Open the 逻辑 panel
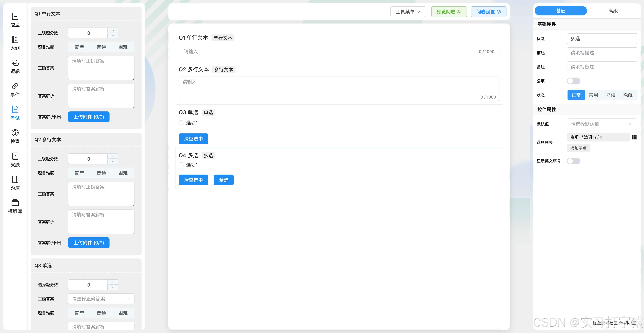This screenshot has height=333, width=644. pyautogui.click(x=15, y=66)
